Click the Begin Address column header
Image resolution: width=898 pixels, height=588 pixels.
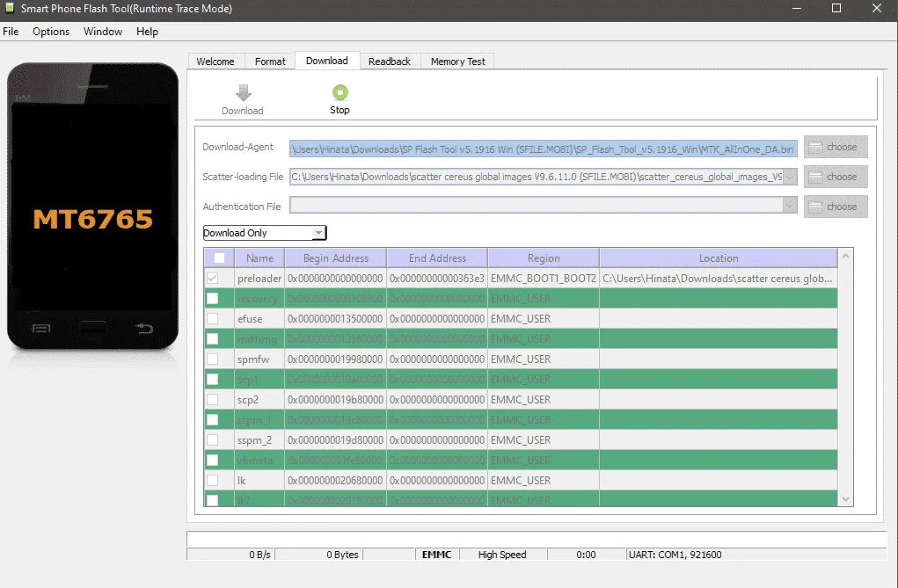pyautogui.click(x=336, y=258)
